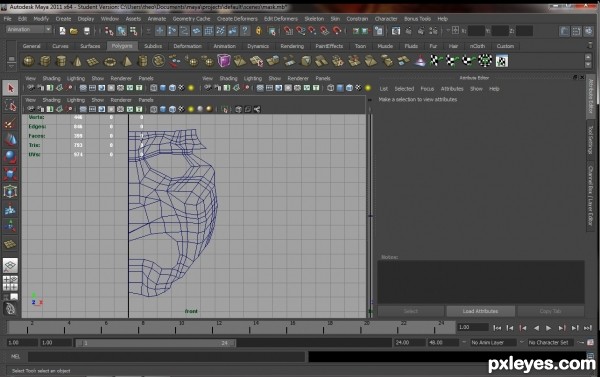Viewport: 600px width, 377px height.
Task: Open the Animation menu set dropdown
Action: [28, 29]
